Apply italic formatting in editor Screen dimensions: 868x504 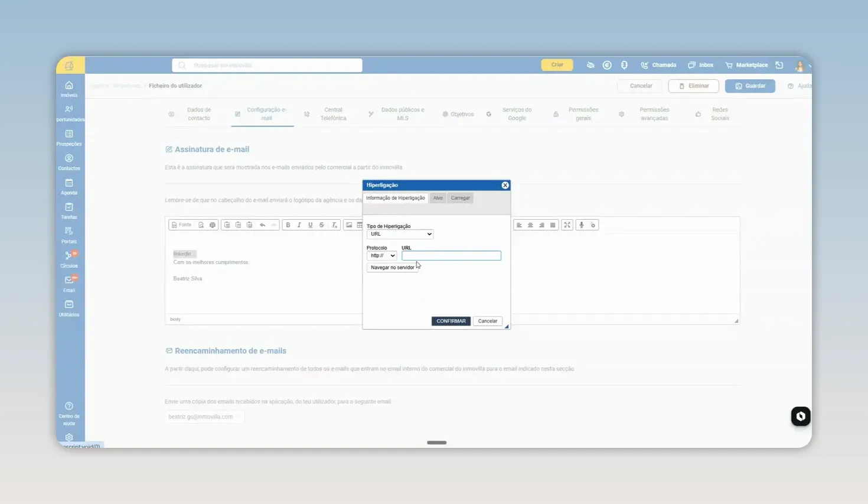click(x=299, y=225)
